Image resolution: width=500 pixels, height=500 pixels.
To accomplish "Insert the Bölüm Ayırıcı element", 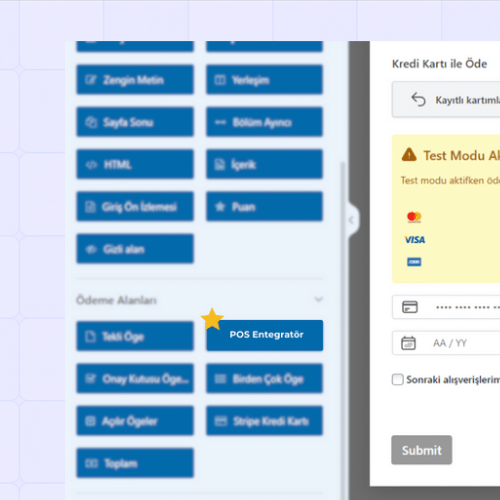I will (264, 122).
